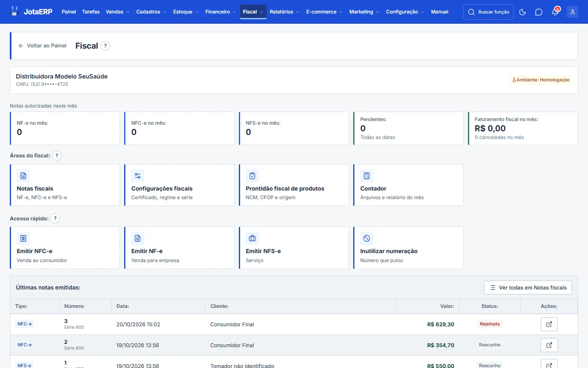Expand the Estoque dropdown menu

click(x=186, y=12)
